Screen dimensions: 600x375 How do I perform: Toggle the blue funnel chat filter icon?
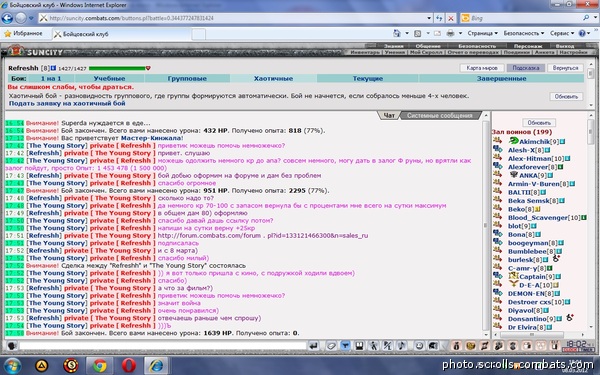(x=345, y=346)
